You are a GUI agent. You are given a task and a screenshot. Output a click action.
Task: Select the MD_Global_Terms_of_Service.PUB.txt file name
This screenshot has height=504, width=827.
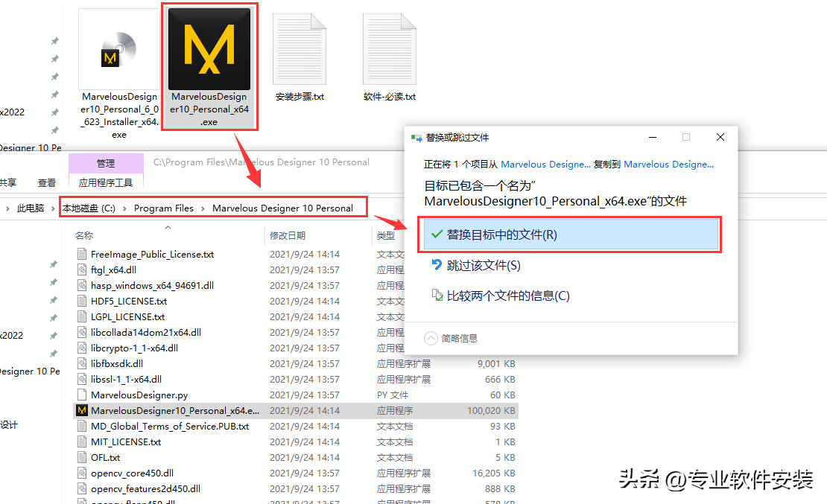170,426
